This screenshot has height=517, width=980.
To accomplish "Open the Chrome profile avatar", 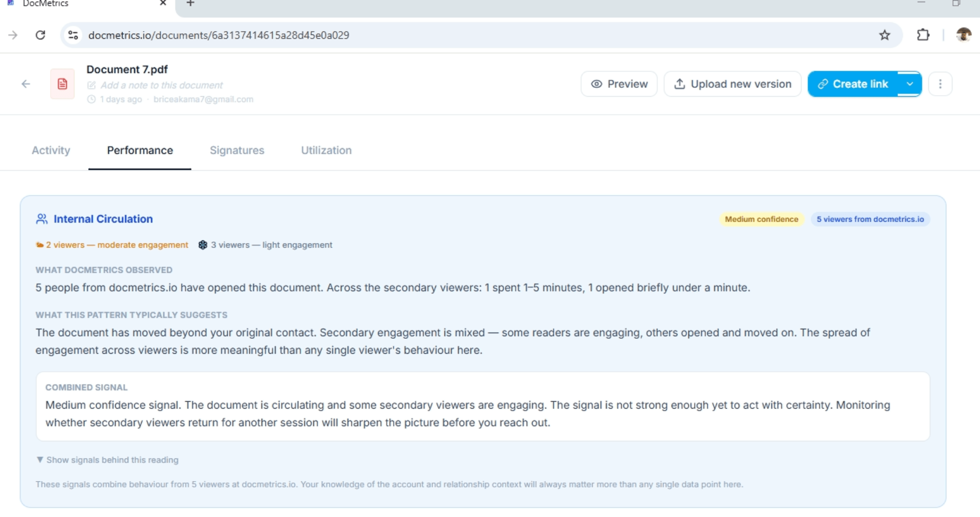I will [964, 35].
